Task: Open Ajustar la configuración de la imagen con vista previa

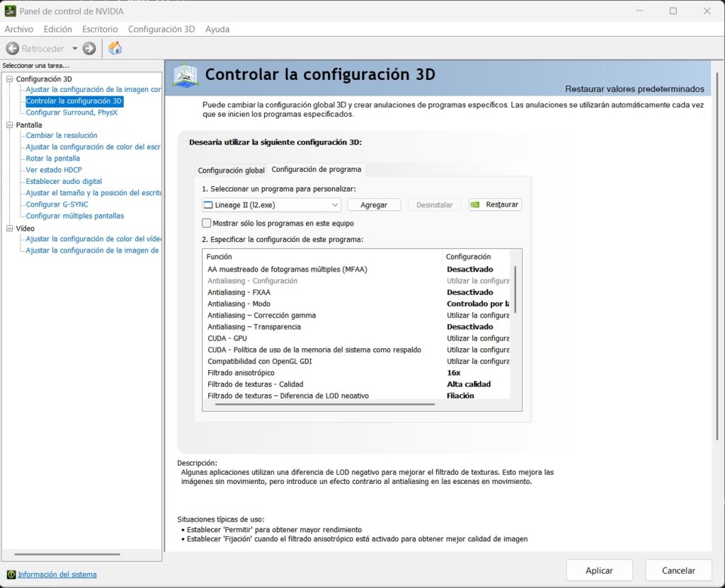Action: 93,89
